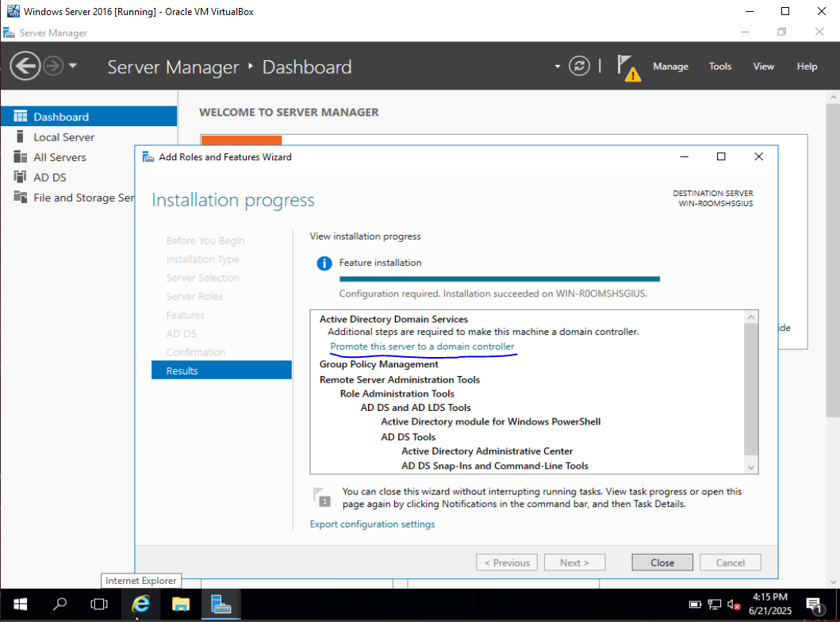This screenshot has width=840, height=622.
Task: Click the File and Storage Services icon
Action: pyautogui.click(x=21, y=198)
